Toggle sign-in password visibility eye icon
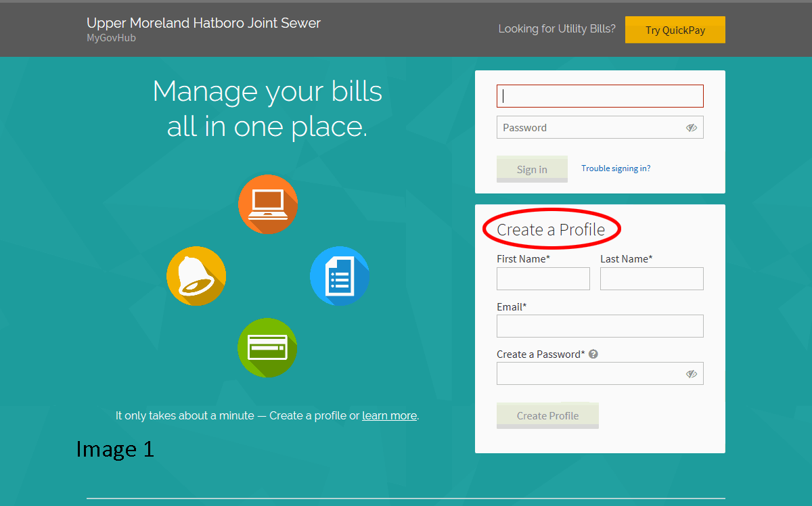The height and width of the screenshot is (506, 812). coord(691,128)
